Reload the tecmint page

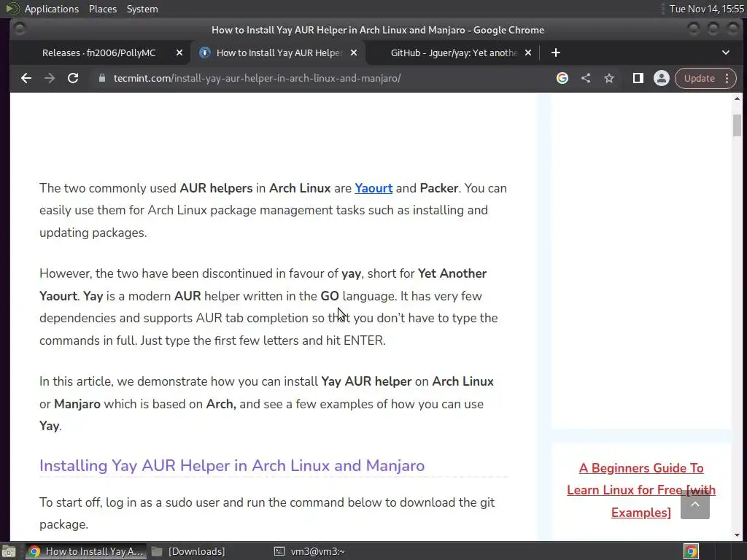pyautogui.click(x=73, y=78)
